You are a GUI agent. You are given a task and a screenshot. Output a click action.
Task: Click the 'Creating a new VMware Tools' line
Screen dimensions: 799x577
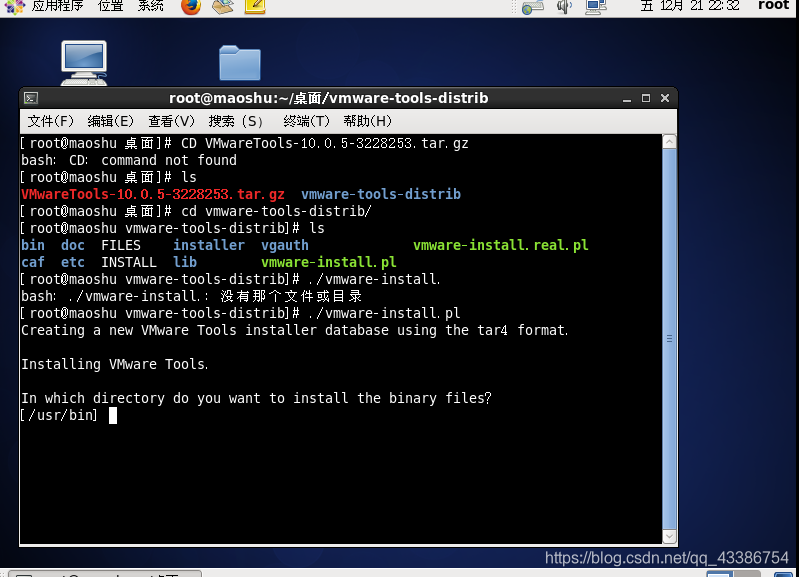pyautogui.click(x=295, y=330)
